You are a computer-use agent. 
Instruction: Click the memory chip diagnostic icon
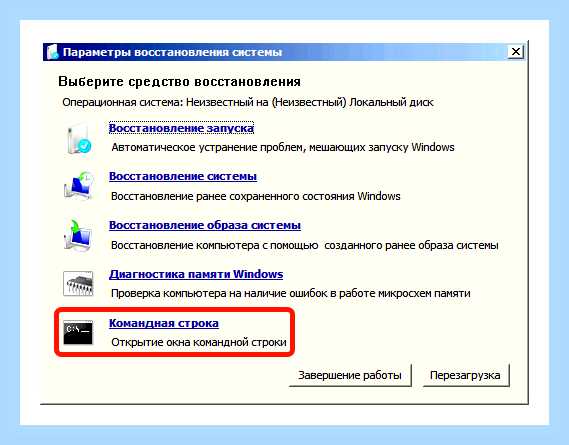[x=78, y=283]
